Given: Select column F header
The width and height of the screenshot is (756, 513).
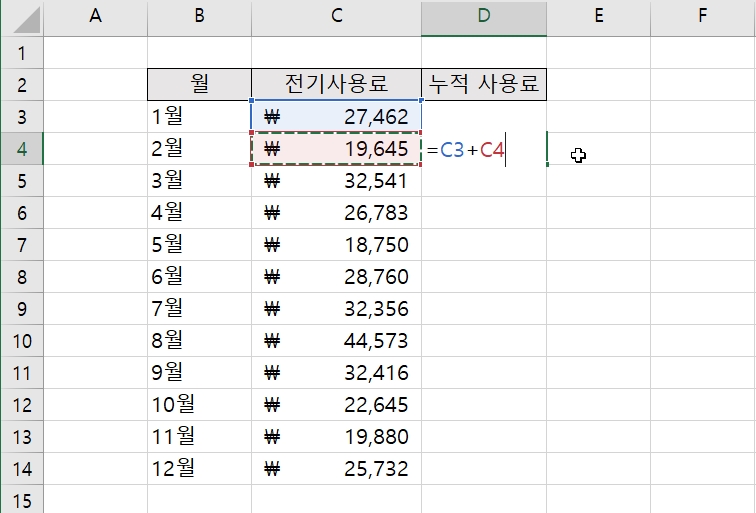Looking at the screenshot, I should (703, 18).
